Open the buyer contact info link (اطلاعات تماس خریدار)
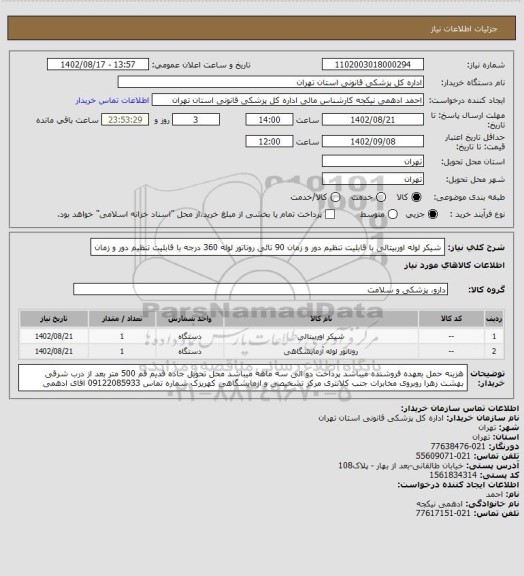Screen dimensions: 524x576 (112, 100)
